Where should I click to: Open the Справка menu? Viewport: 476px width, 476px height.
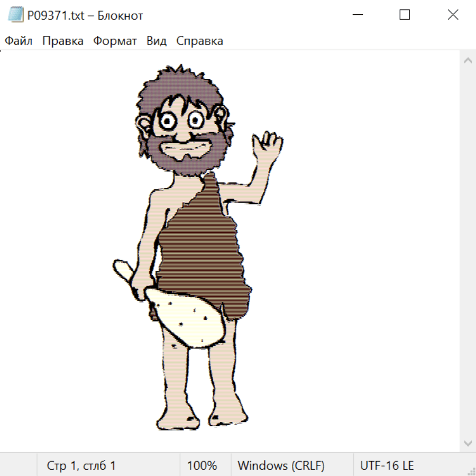click(199, 41)
